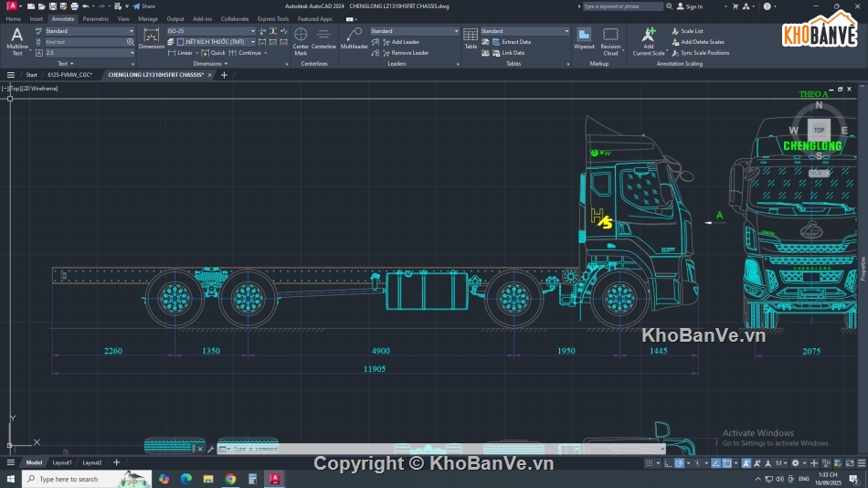The width and height of the screenshot is (868, 488).
Task: Open the View ribbon tab
Action: [123, 19]
